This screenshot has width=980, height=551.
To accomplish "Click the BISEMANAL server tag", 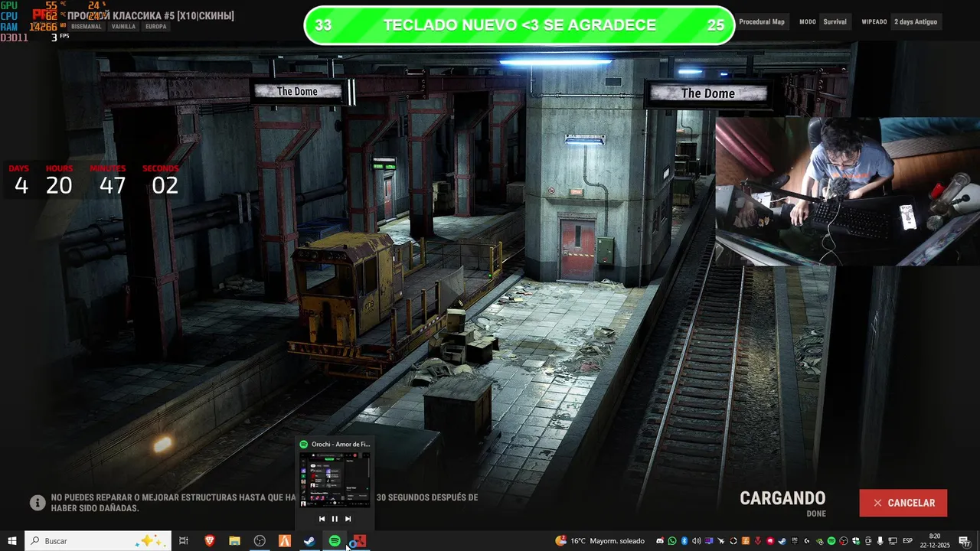I will (87, 26).
